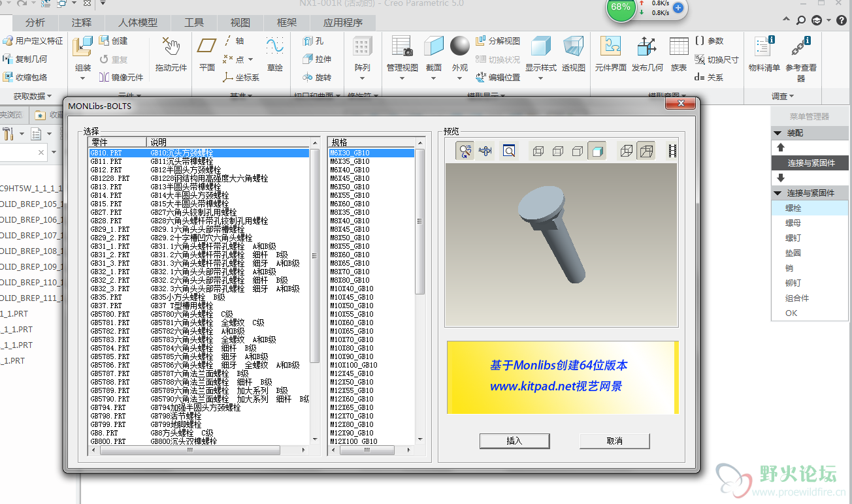This screenshot has width=852, height=504.
Task: Click the 旋转 (Revolve) tool
Action: (317, 77)
